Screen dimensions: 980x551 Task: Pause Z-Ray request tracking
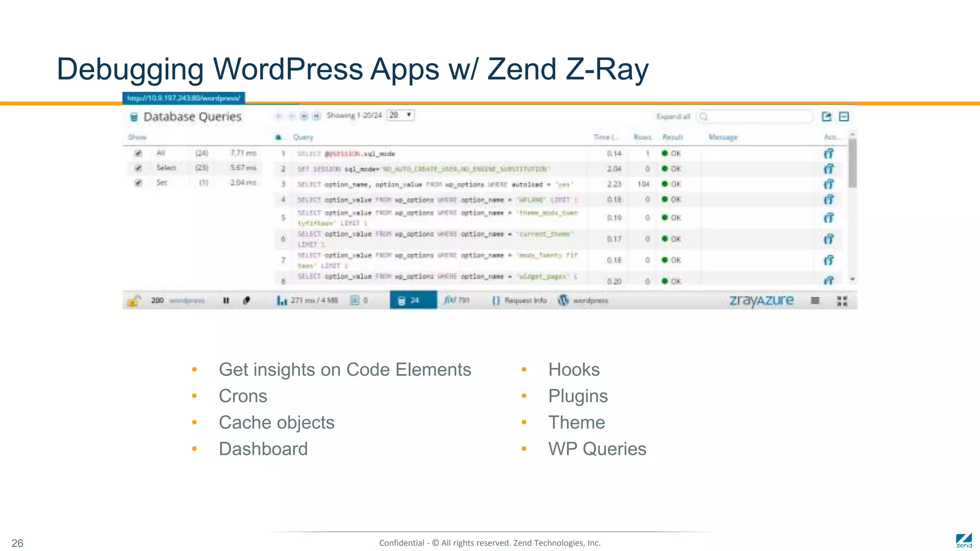point(226,300)
